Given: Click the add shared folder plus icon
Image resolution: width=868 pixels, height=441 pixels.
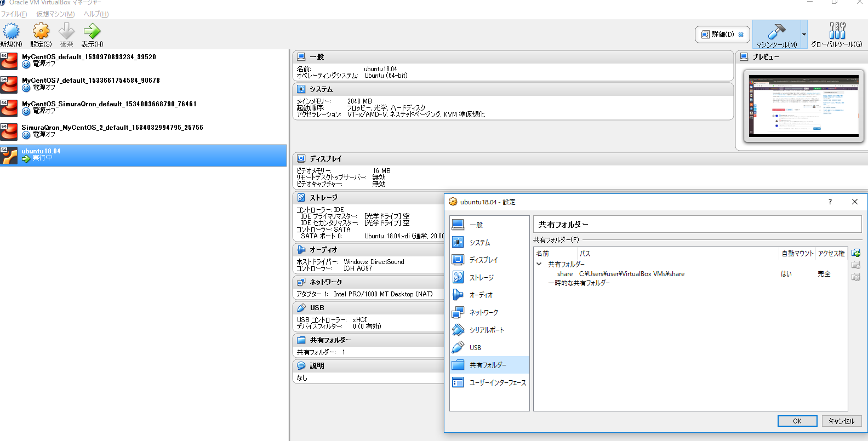Looking at the screenshot, I should pyautogui.click(x=856, y=253).
